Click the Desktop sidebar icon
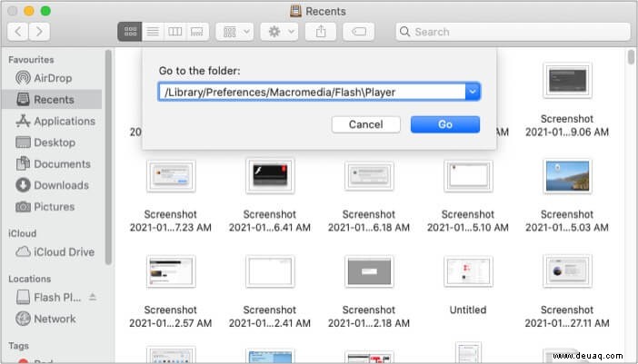The width and height of the screenshot is (638, 364). [x=23, y=143]
